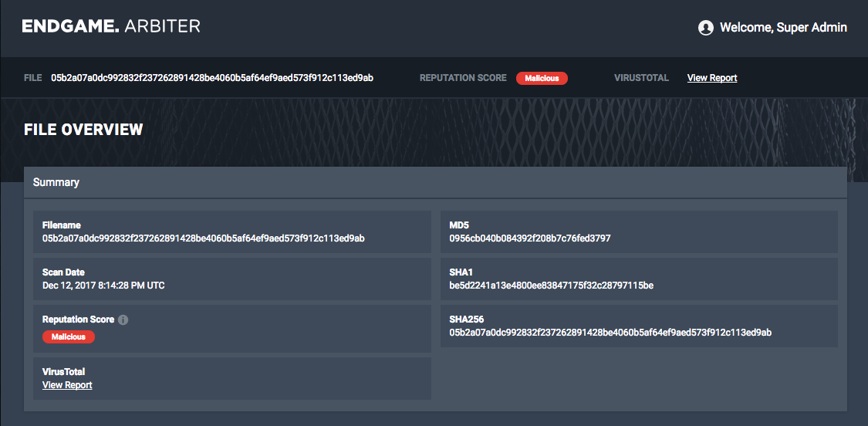
Task: Open View Report link in top bar
Action: [712, 78]
